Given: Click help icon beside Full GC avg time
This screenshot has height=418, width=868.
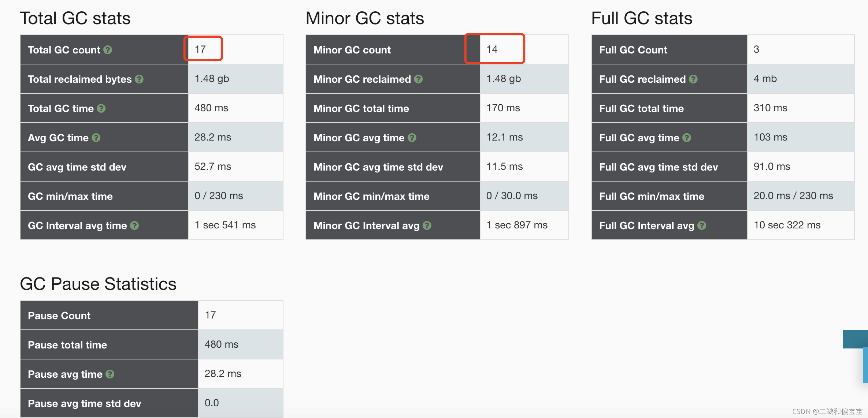Looking at the screenshot, I should [x=687, y=138].
